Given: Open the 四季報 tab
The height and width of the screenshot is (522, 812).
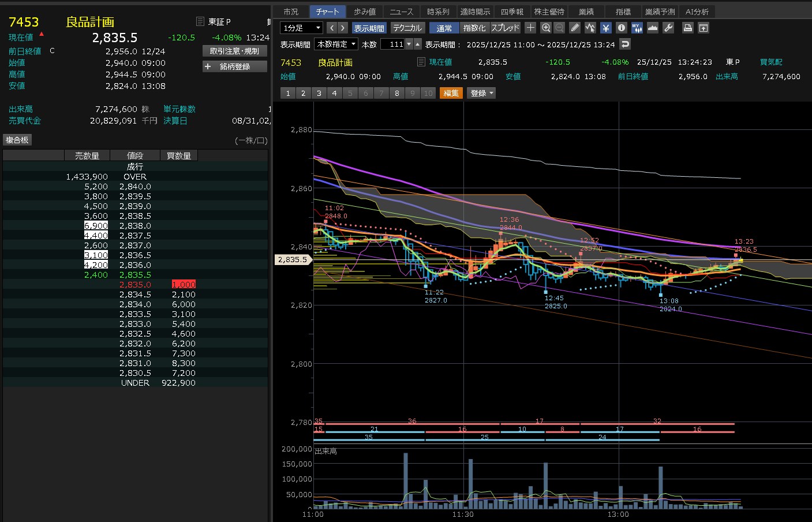Looking at the screenshot, I should [x=512, y=12].
